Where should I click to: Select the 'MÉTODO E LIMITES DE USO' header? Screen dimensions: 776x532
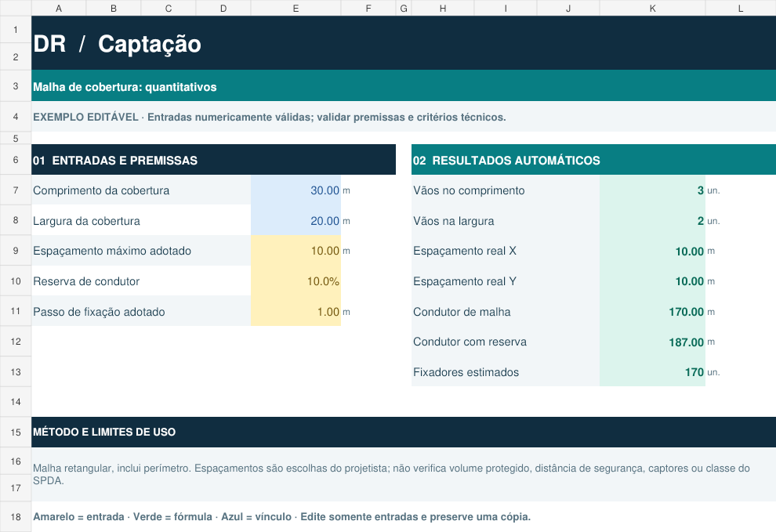click(404, 432)
